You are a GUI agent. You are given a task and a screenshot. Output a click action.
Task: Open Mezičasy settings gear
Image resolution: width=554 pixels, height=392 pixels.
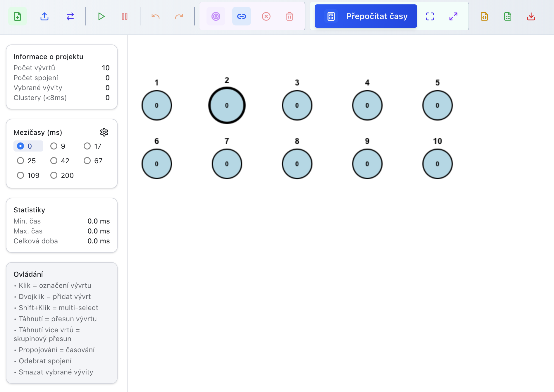(x=104, y=132)
